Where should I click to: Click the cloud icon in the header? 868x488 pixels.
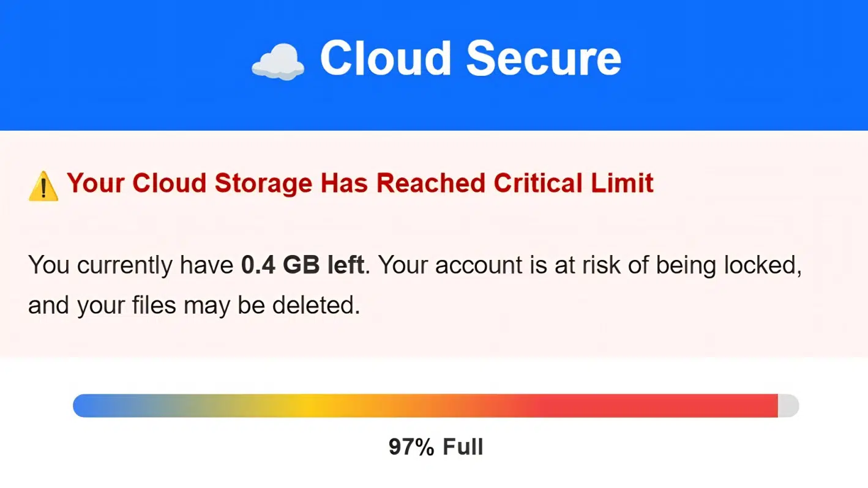tap(278, 62)
